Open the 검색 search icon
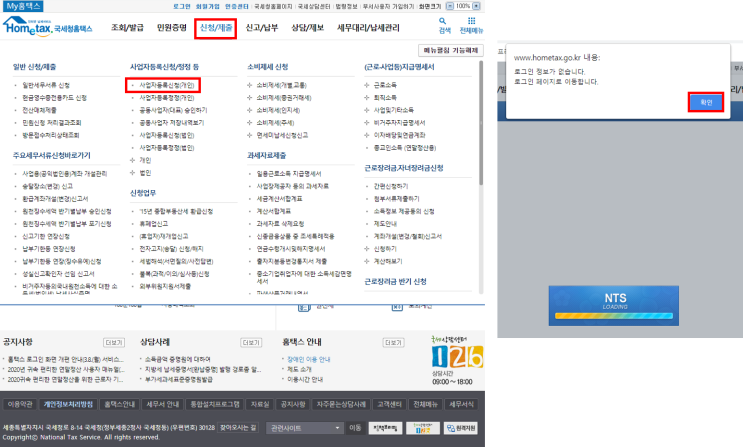Viewport: 743px width, 447px height. (x=444, y=26)
